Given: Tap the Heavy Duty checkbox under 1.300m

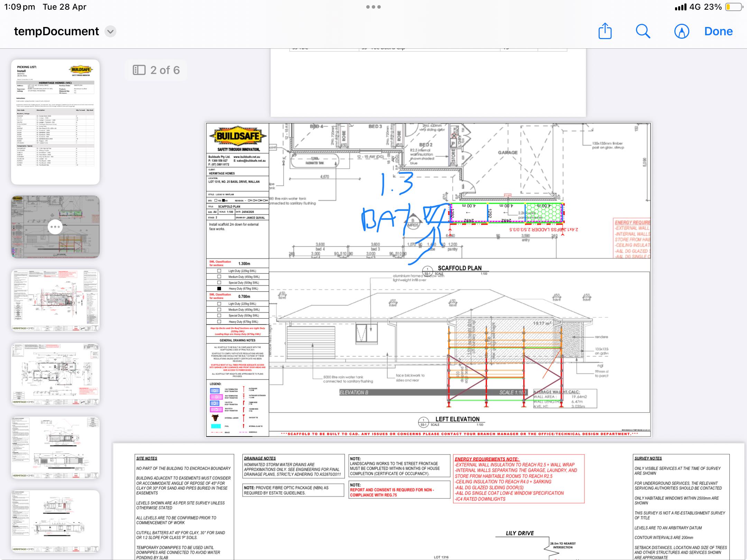Looking at the screenshot, I should point(219,288).
